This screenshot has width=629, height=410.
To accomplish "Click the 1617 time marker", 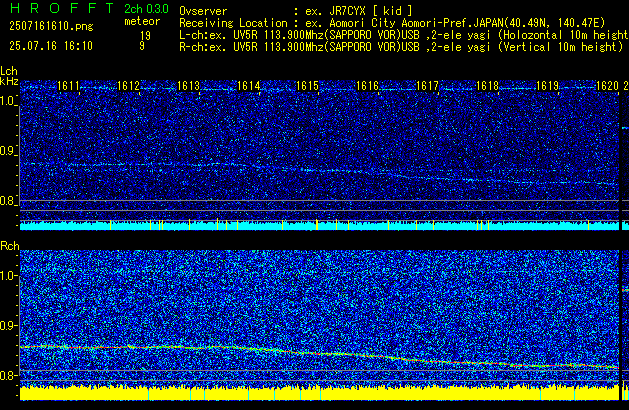I will tap(427, 86).
